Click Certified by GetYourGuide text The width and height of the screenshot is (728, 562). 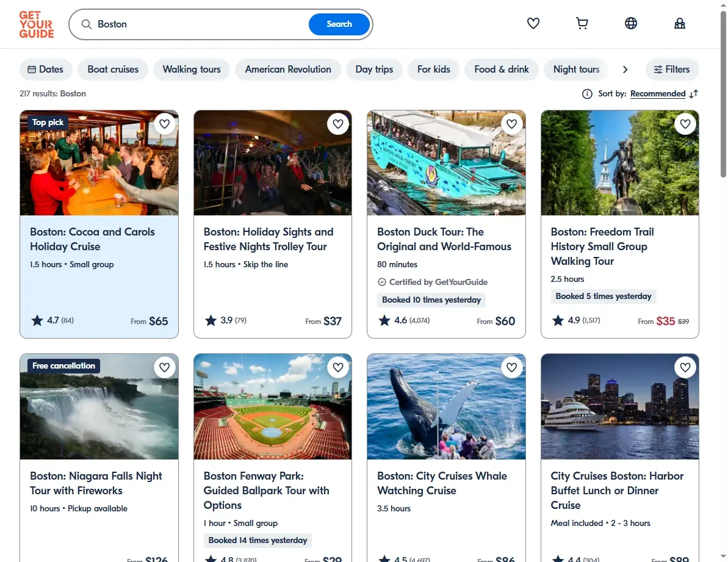(438, 282)
